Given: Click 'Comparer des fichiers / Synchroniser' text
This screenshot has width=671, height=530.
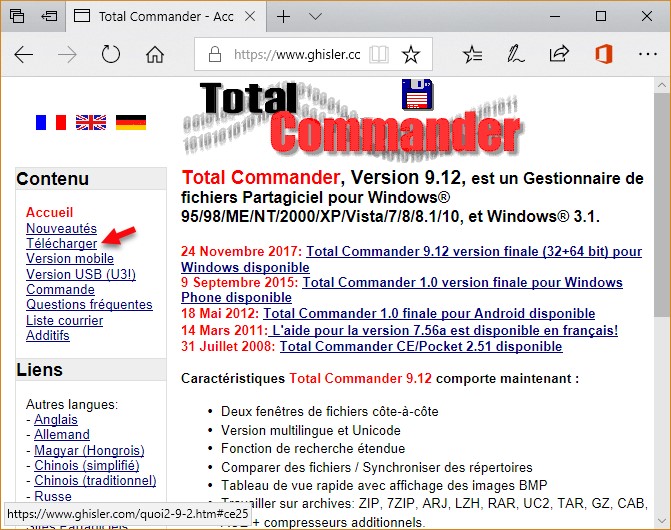Looking at the screenshot, I should pyautogui.click(x=377, y=467).
